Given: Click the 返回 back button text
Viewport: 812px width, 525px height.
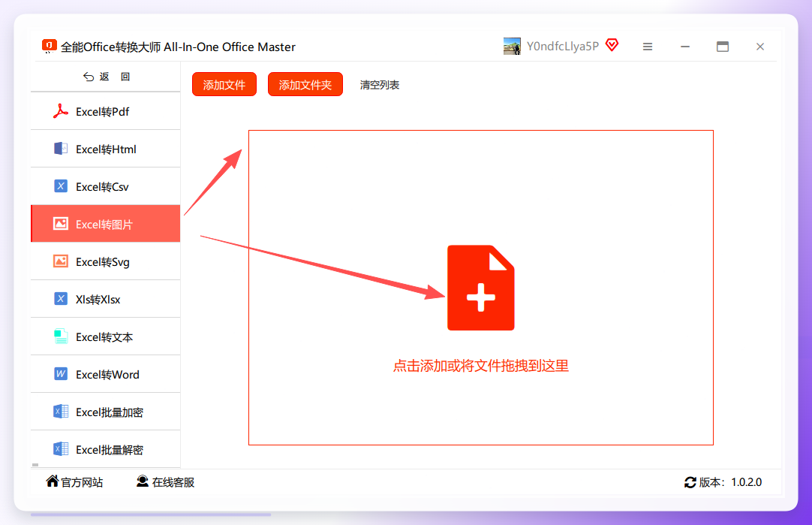Looking at the screenshot, I should 115,77.
